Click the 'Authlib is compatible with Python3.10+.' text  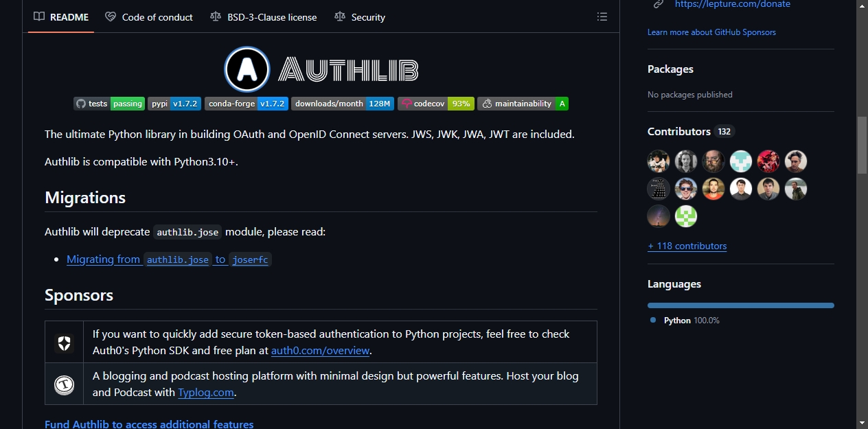point(141,162)
